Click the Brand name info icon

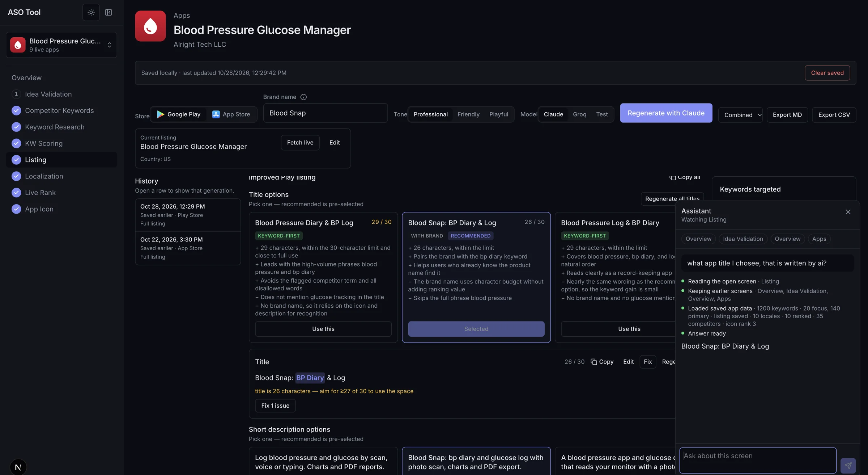tap(303, 97)
